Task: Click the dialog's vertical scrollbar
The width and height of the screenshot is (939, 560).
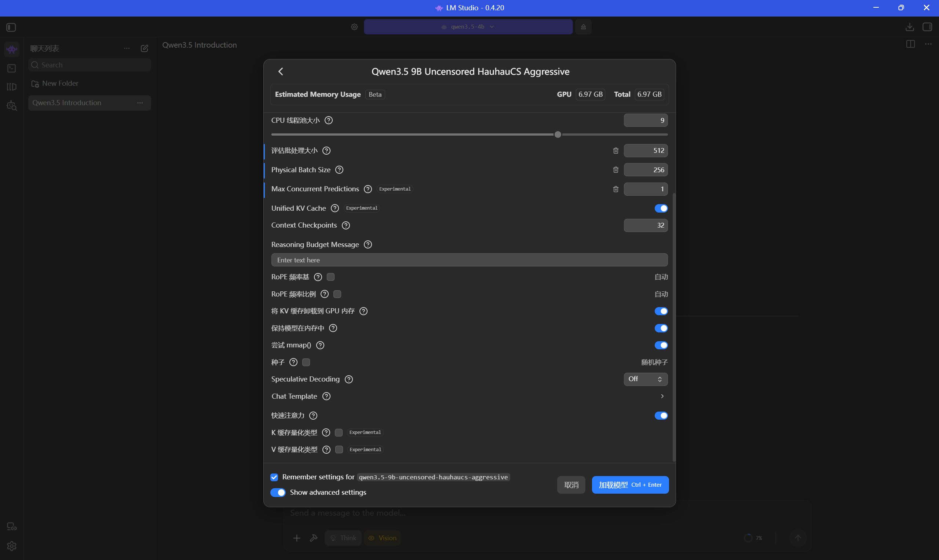Action: tap(674, 327)
